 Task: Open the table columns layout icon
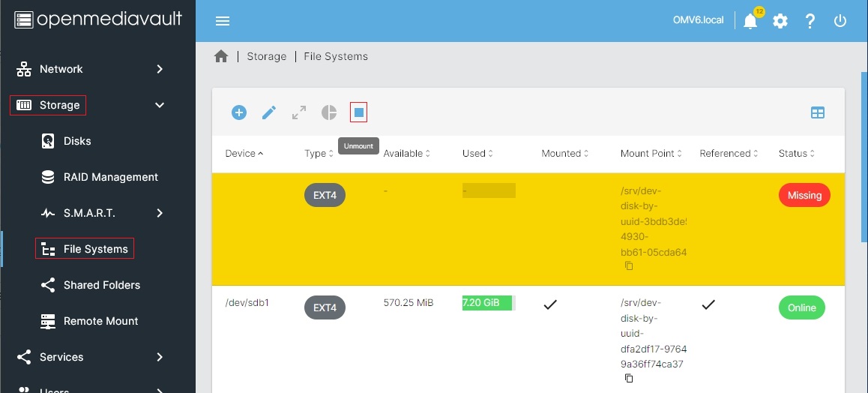point(817,112)
